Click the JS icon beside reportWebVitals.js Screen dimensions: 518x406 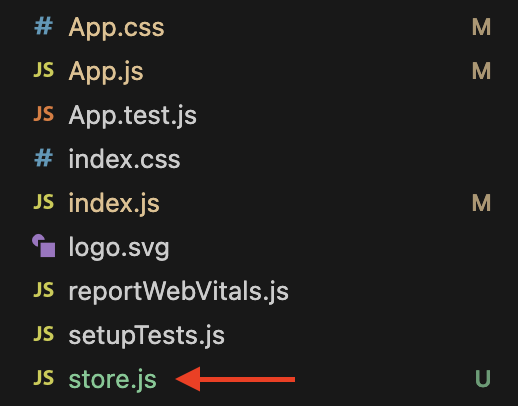44,290
